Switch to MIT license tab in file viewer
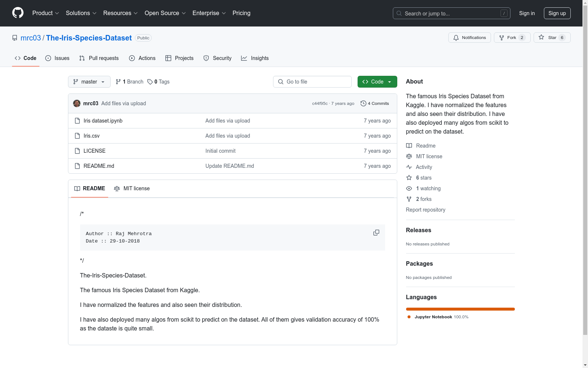The width and height of the screenshot is (588, 368). [132, 188]
